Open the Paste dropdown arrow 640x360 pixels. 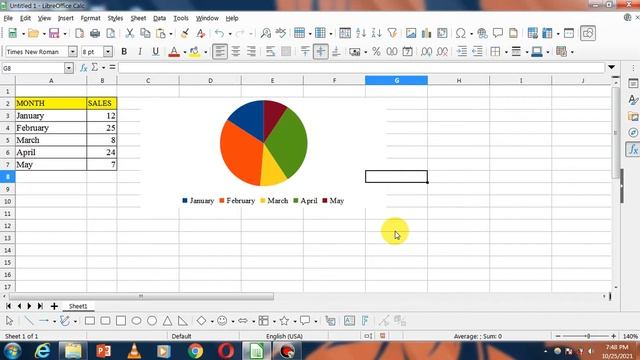[x=171, y=33]
